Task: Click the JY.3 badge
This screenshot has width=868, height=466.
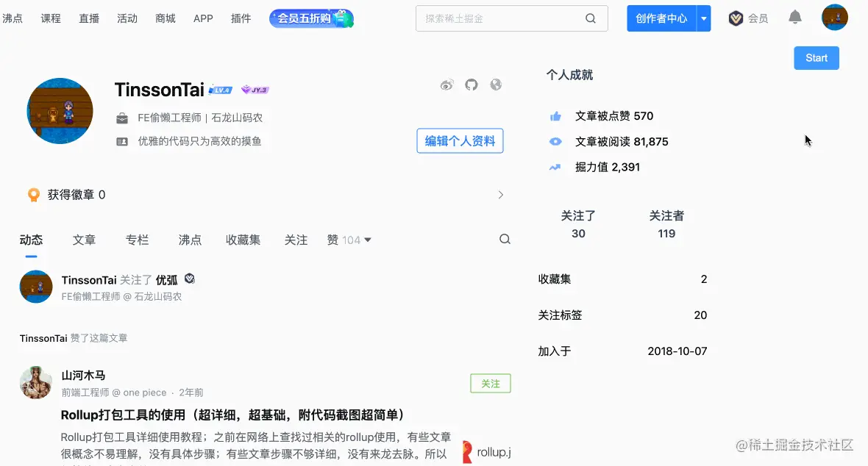Action: tap(255, 90)
